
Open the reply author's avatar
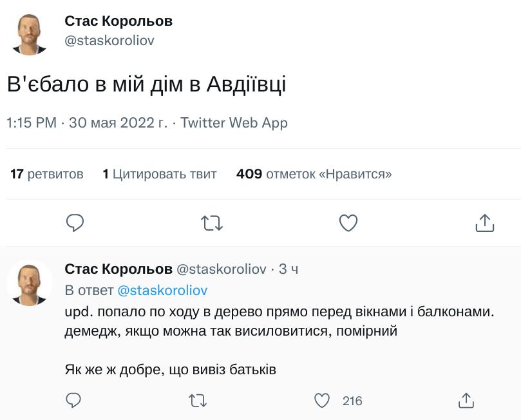point(30,283)
